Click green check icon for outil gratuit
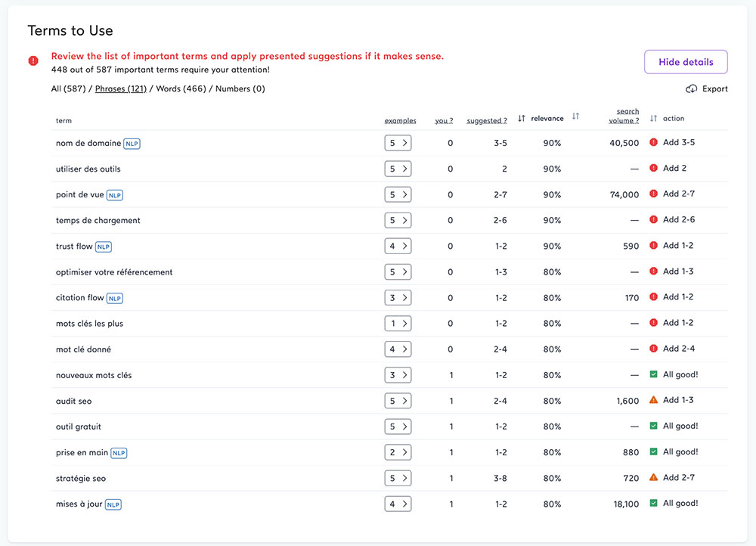The image size is (756, 546). tap(653, 426)
